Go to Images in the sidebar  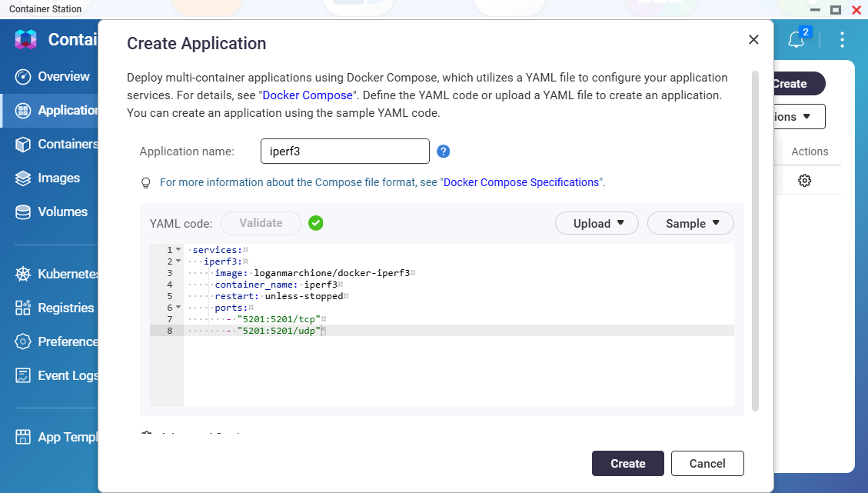pyautogui.click(x=49, y=178)
